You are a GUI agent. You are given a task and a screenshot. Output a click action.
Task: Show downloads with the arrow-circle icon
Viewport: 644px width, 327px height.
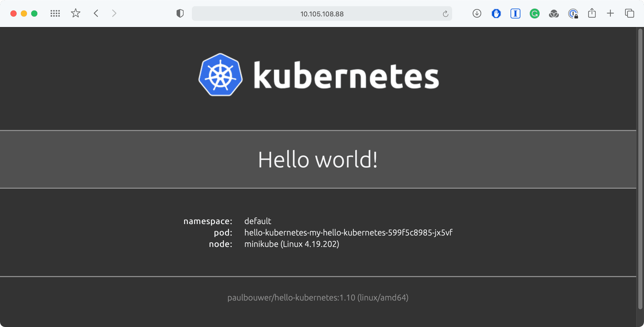coord(477,14)
